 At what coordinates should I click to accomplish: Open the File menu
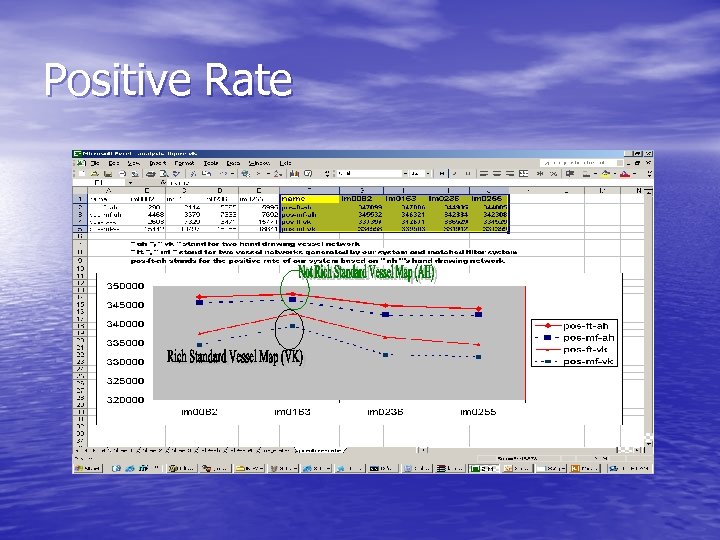(x=95, y=163)
